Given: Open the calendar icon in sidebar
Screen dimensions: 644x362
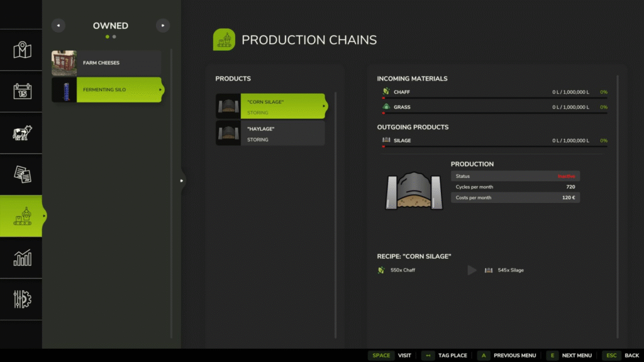Looking at the screenshot, I should point(22,92).
